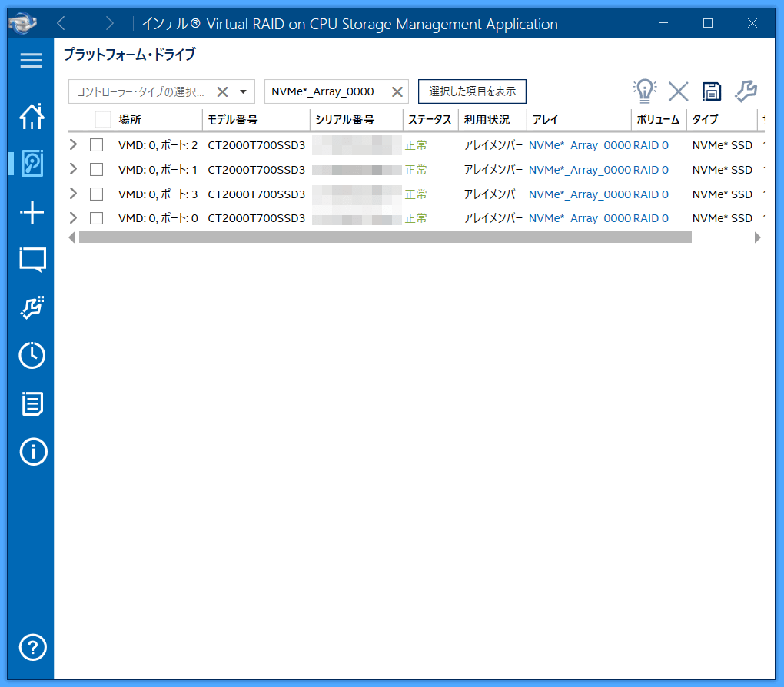Viewport: 784px width, 687px height.
Task: Check the box for VMD: 0, ポート: 2
Action: coord(97,145)
